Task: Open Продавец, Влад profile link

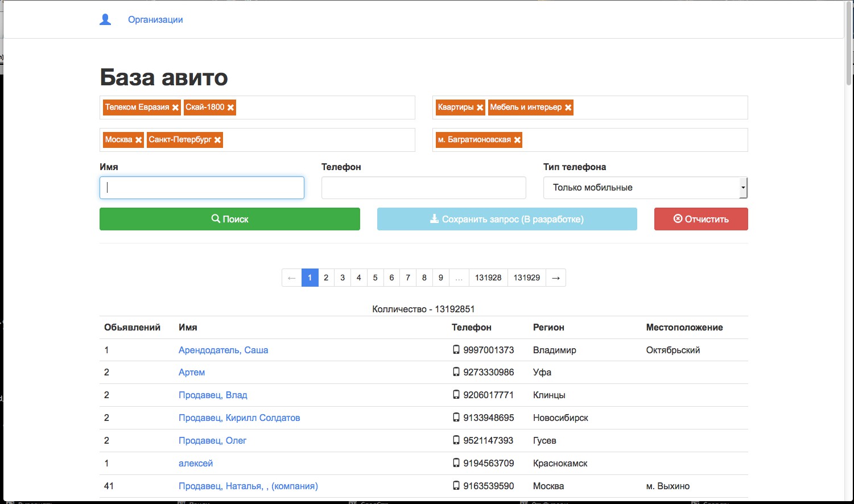Action: pyautogui.click(x=213, y=395)
